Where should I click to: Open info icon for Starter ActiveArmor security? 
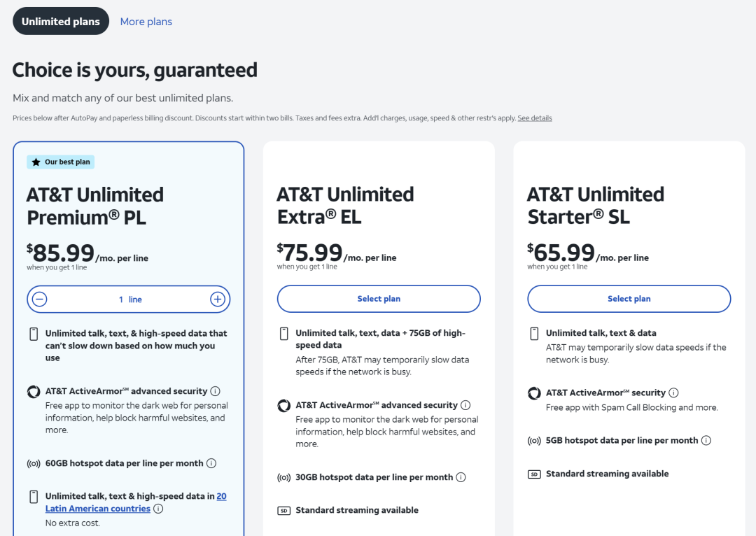click(x=673, y=393)
